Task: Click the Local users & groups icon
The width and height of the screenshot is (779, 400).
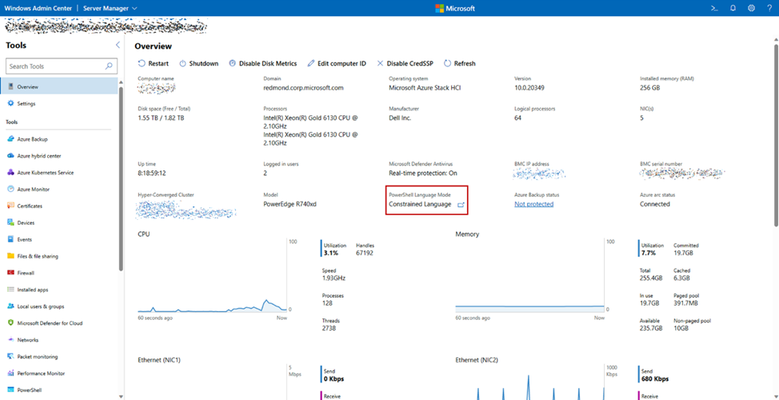Action: [x=10, y=306]
